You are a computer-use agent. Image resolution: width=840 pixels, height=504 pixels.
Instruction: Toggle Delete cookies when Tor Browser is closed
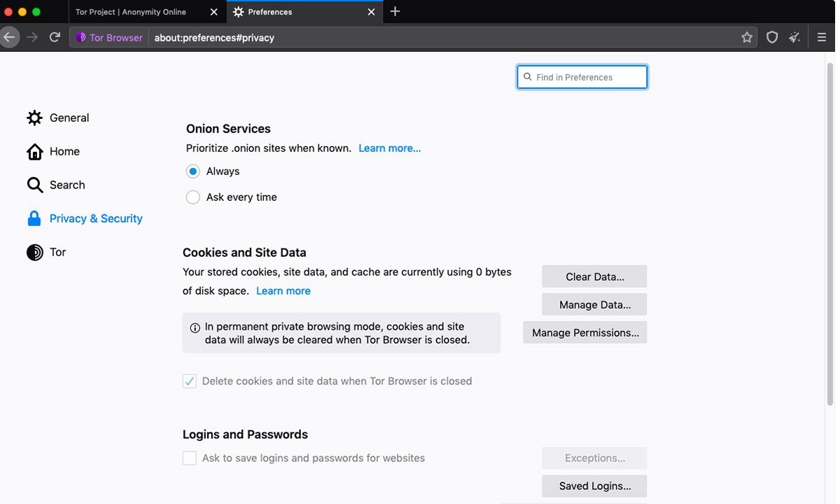[190, 381]
